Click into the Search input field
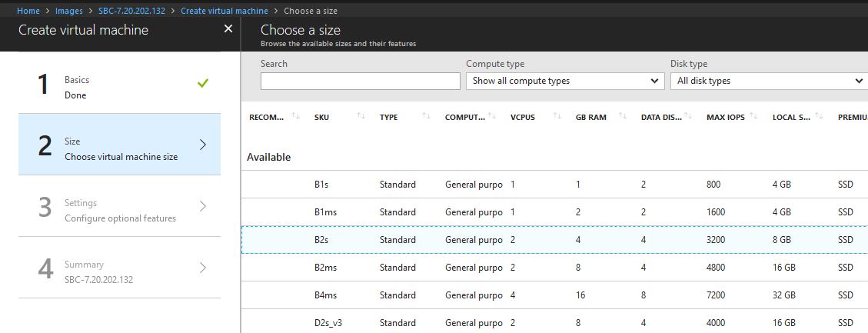 [361, 81]
